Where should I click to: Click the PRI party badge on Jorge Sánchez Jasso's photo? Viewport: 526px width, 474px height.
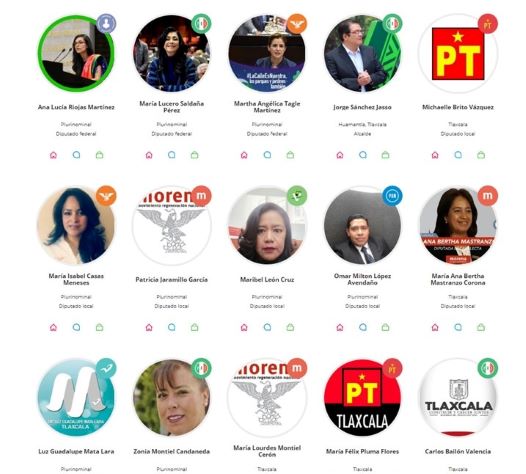pos(392,23)
